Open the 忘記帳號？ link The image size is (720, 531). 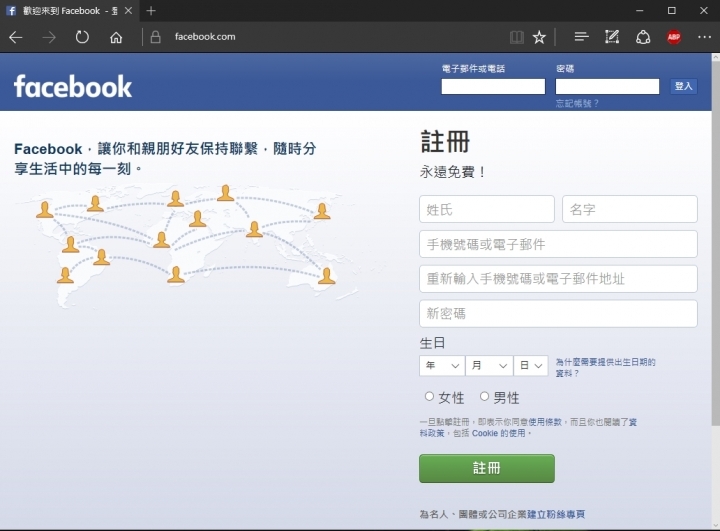(x=577, y=103)
